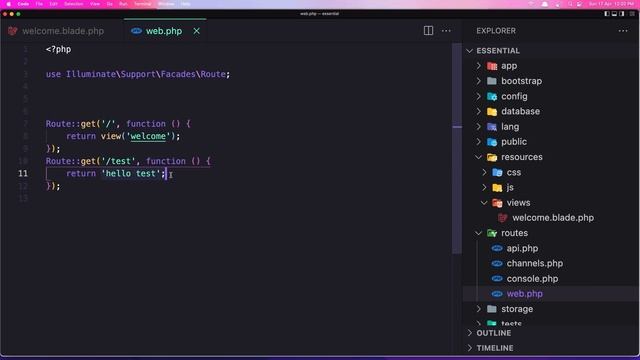Image resolution: width=640 pixels, height=360 pixels.
Task: Expand the config folder chevron
Action: pos(479,96)
